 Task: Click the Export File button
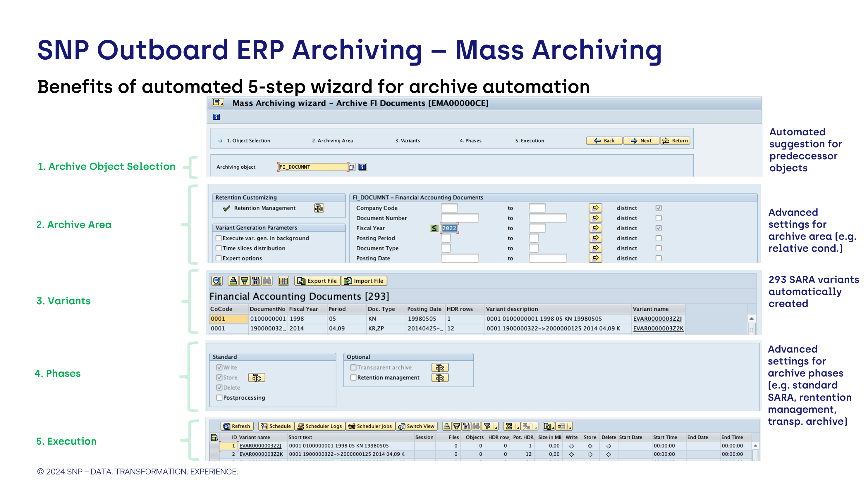317,281
